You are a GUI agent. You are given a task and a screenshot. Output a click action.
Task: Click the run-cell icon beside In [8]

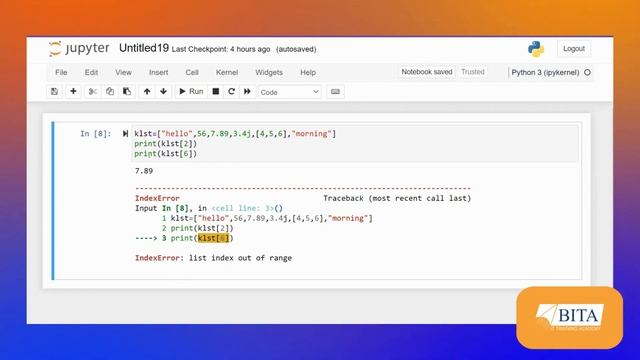(125, 133)
